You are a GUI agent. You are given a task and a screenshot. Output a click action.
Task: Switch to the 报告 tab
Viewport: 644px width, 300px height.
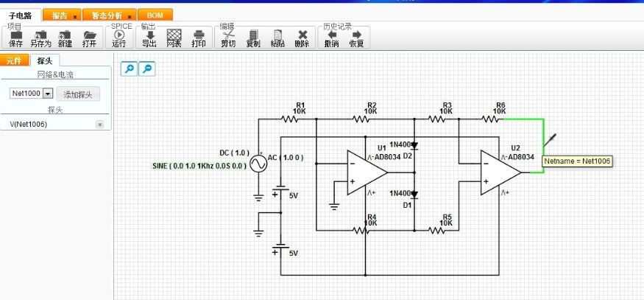point(62,15)
